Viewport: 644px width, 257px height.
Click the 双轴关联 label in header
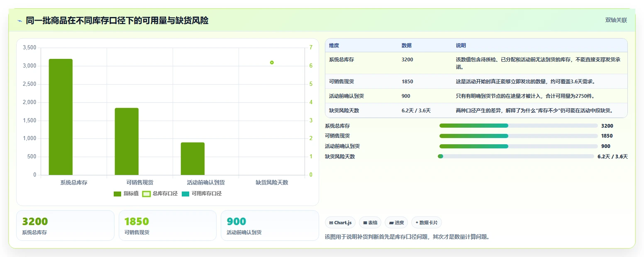616,20
